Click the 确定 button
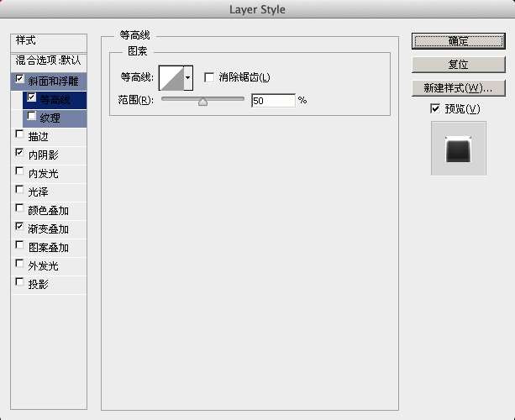The width and height of the screenshot is (515, 420). click(x=458, y=41)
